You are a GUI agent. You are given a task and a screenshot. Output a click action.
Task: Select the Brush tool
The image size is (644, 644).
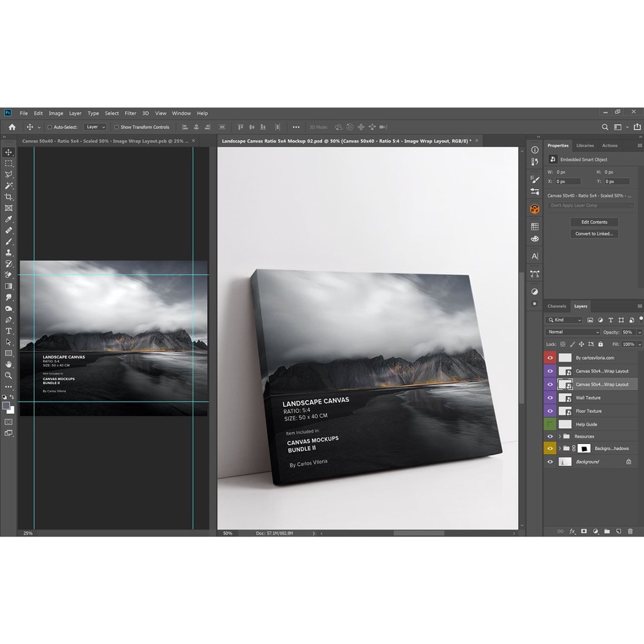[x=9, y=241]
